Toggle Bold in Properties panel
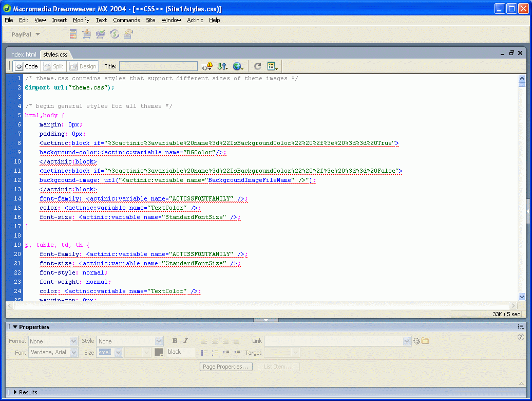This screenshot has height=401, width=532. [175, 341]
